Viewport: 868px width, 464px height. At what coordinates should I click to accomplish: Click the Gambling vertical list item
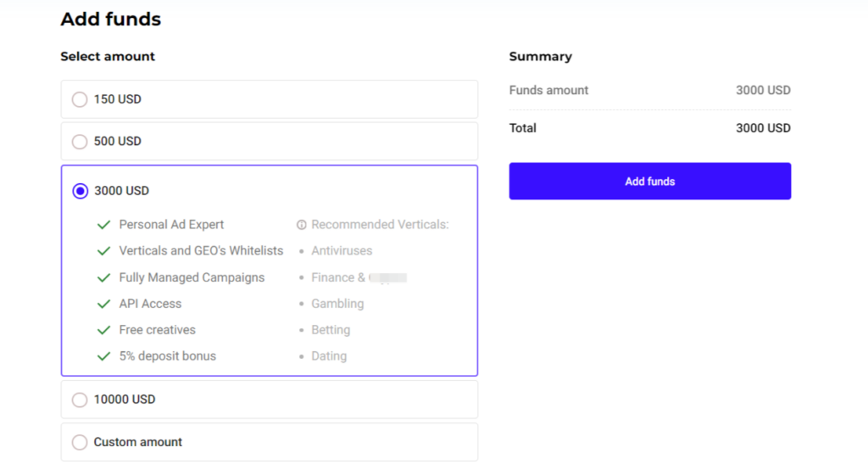(337, 304)
